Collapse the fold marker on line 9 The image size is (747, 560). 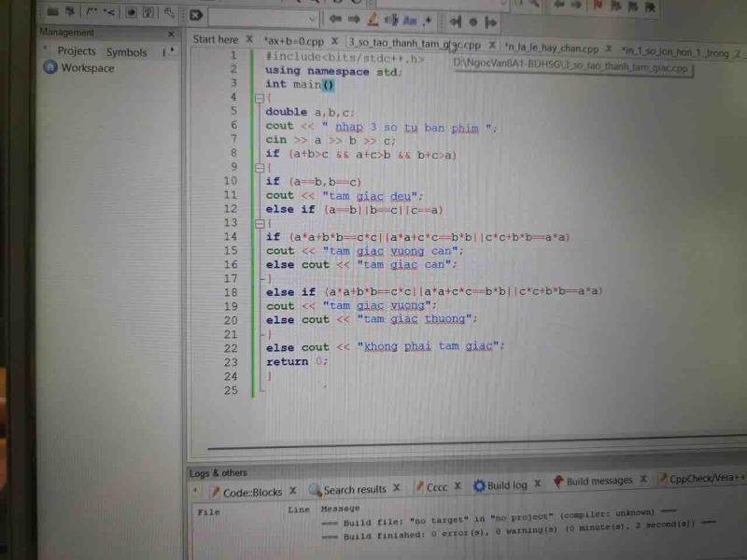[259, 167]
